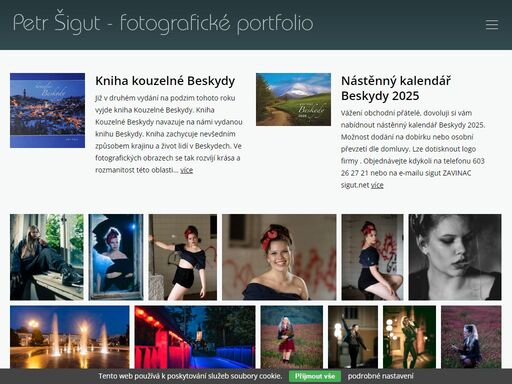Open photo of woman sitting on windowsill

47,257
